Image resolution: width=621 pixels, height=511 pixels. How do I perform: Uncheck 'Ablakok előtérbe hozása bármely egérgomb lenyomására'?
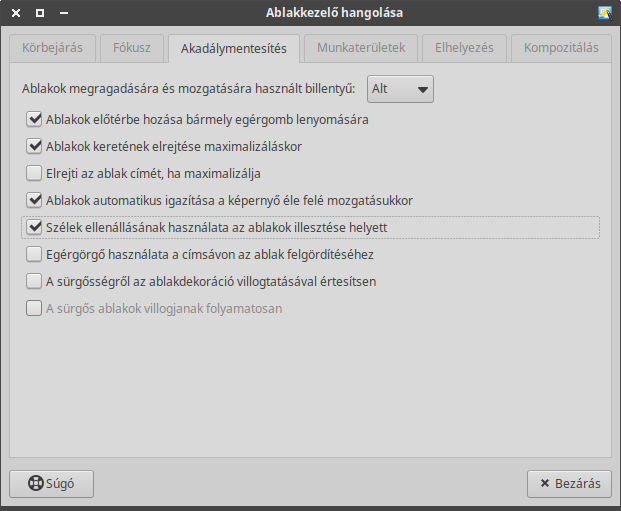34,120
